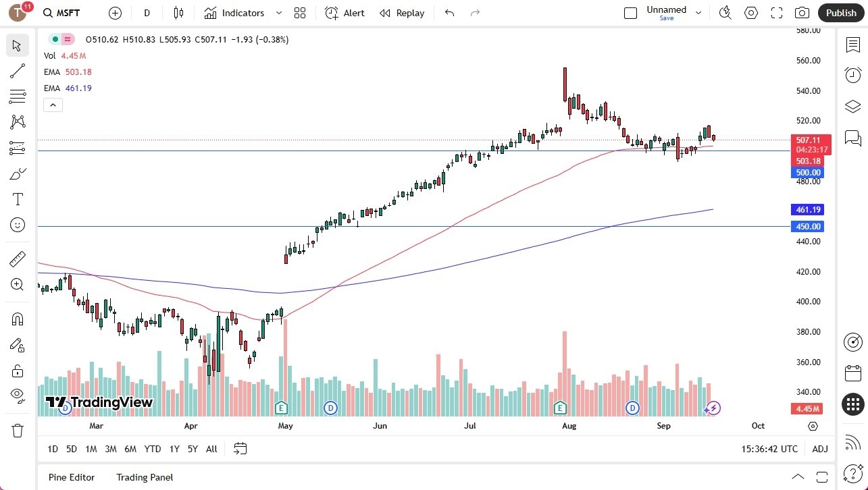The image size is (868, 490).
Task: Enable Magnet mode for drawings
Action: (x=17, y=318)
